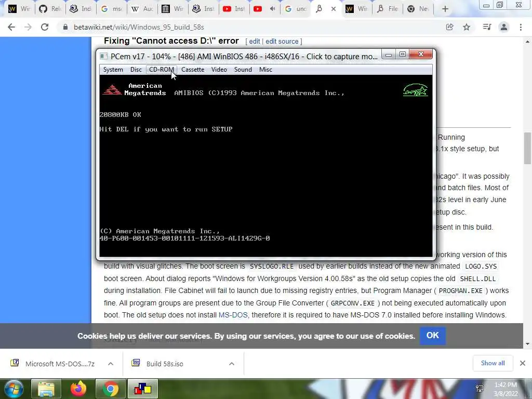Close the downloads bar
This screenshot has height=399, width=532.
[523, 363]
